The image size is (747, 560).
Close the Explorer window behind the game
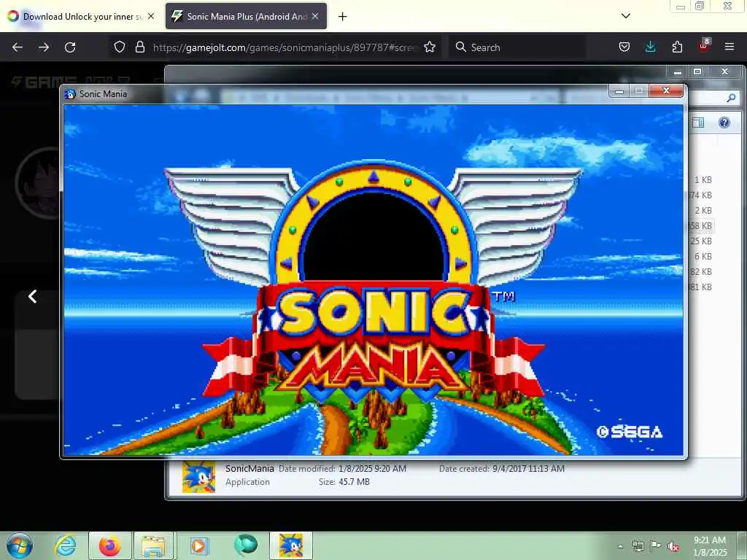[724, 71]
